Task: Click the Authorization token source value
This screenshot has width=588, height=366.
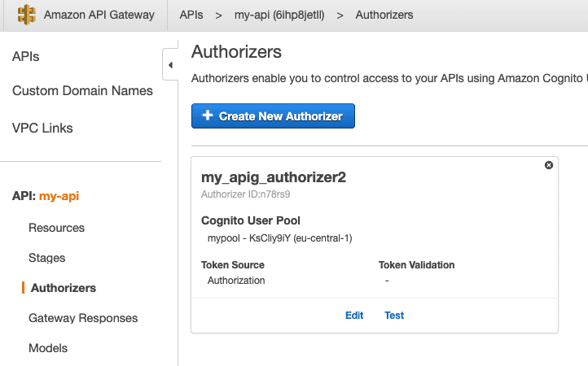Action: pyautogui.click(x=236, y=281)
